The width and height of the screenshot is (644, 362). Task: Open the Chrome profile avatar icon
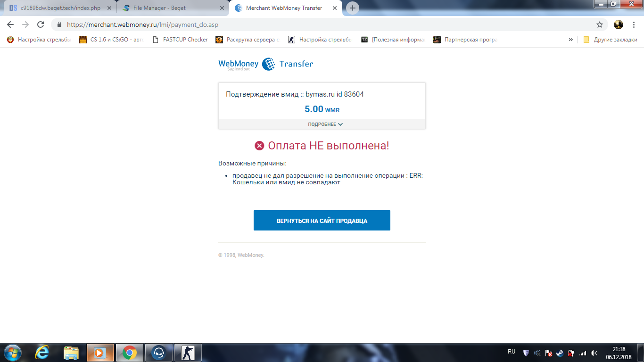click(x=619, y=25)
